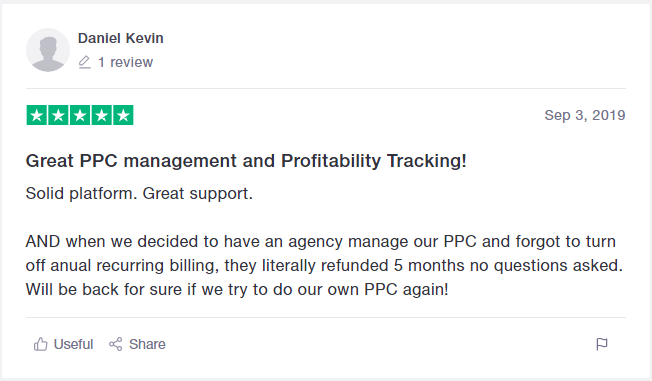Click the third green star
The height and width of the screenshot is (381, 652).
tap(80, 115)
